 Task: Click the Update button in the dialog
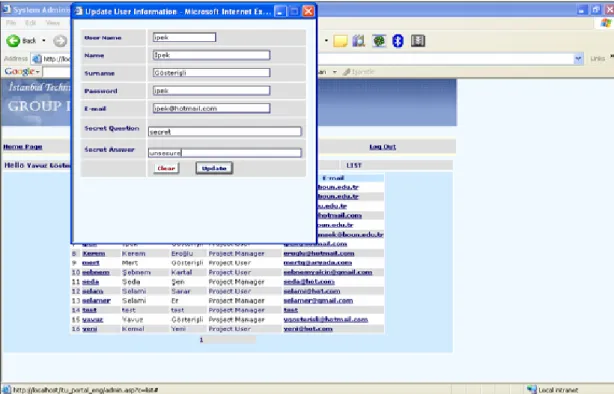click(x=214, y=168)
